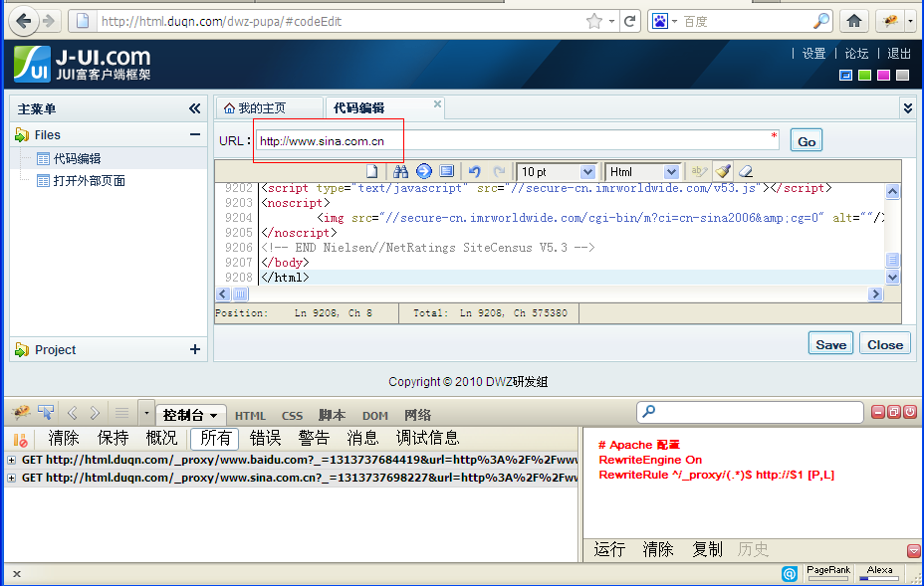Click the Save button
The width and height of the screenshot is (924, 586).
[830, 344]
